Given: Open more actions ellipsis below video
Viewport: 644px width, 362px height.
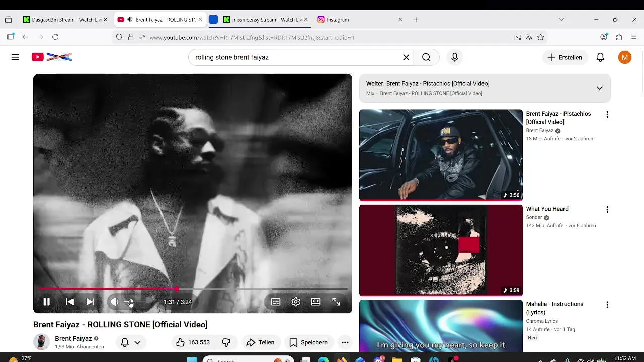Looking at the screenshot, I should pos(345,342).
